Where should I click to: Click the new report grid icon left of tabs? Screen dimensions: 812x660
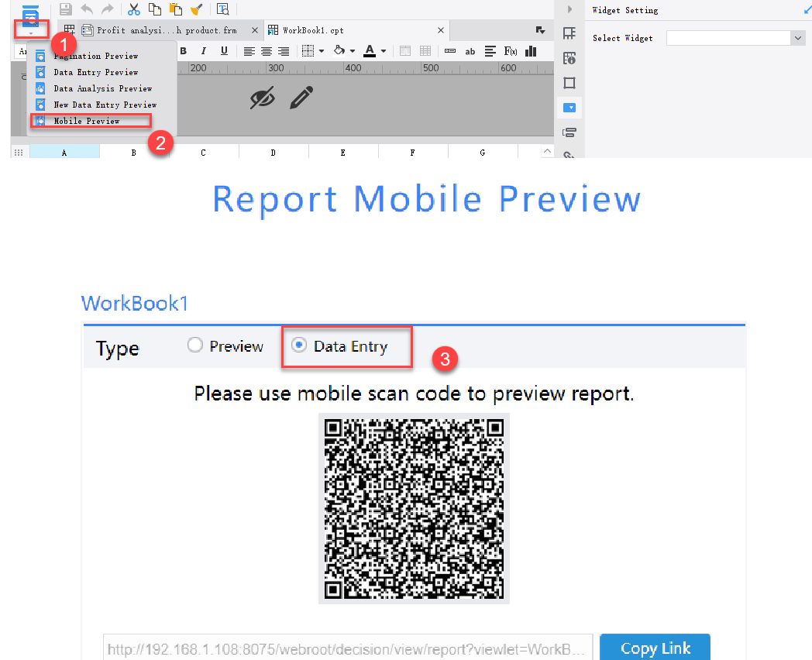click(70, 30)
